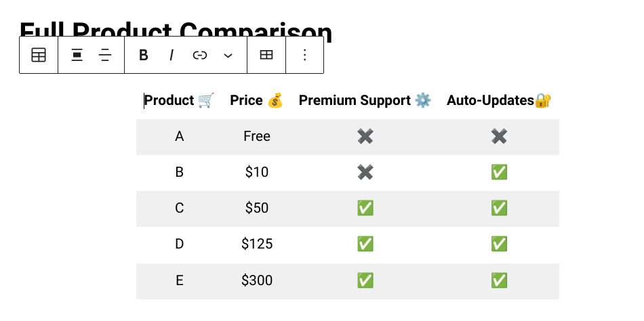Toggle bold formatting
644x321 pixels.
(x=143, y=55)
